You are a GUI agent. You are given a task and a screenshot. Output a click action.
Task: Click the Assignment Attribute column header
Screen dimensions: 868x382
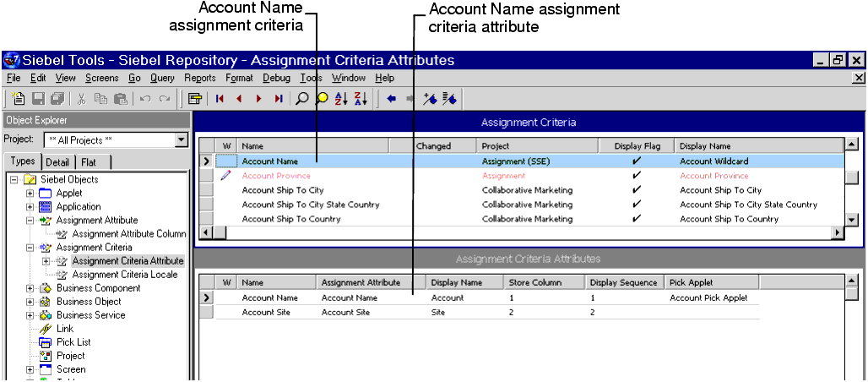(371, 282)
